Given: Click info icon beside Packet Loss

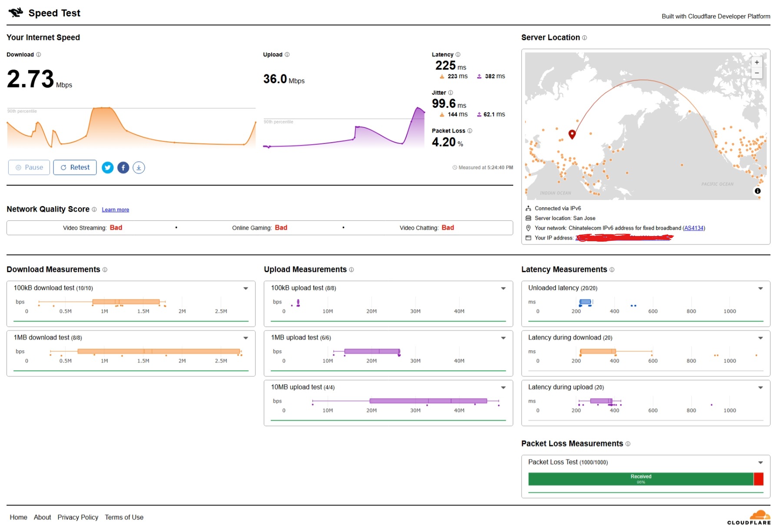Looking at the screenshot, I should (x=470, y=131).
